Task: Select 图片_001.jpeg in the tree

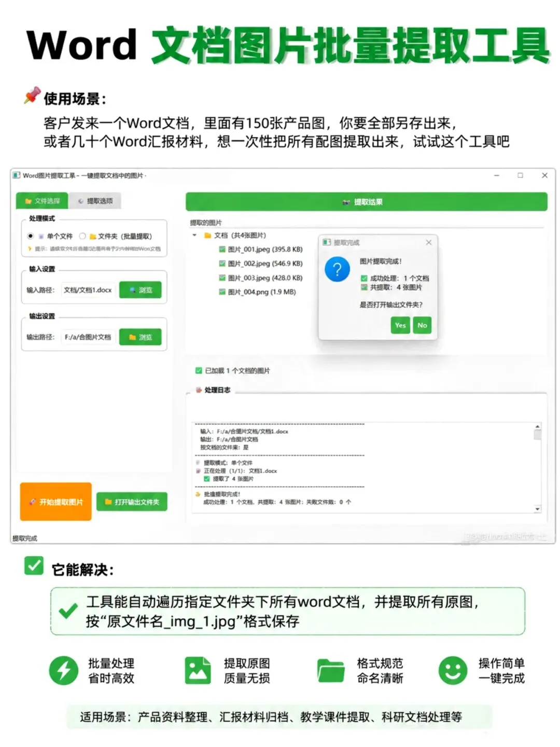Action: pyautogui.click(x=261, y=250)
